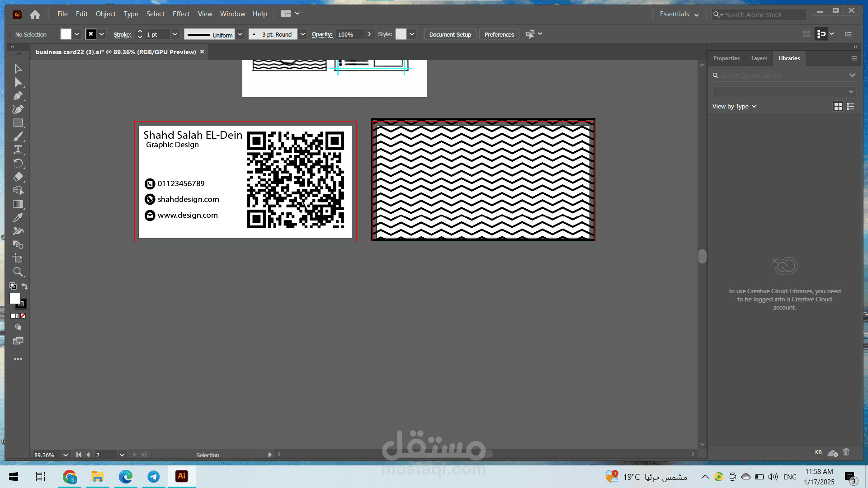Image resolution: width=868 pixels, height=488 pixels.
Task: Open the stroke weight dropdown
Action: click(175, 34)
